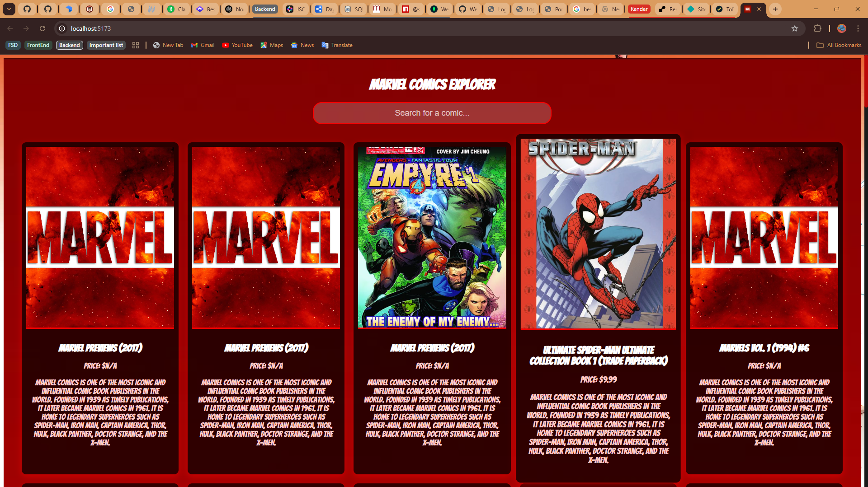Click the price under Marvels Vol. 1 card
The image size is (868, 487).
pyautogui.click(x=764, y=365)
